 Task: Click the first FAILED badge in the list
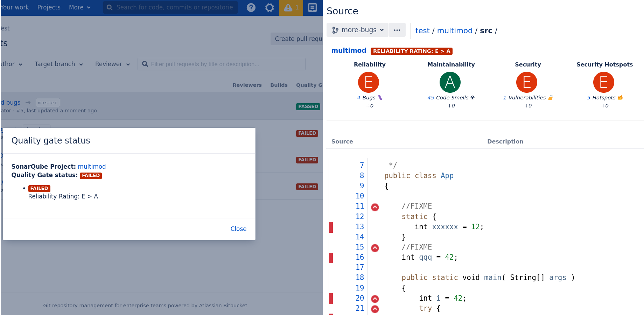click(x=307, y=133)
